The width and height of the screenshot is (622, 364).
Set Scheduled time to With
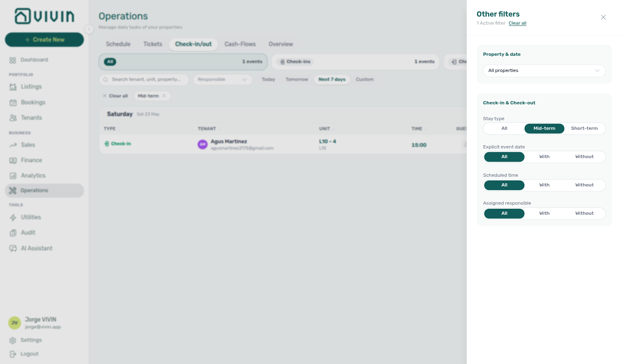click(544, 185)
